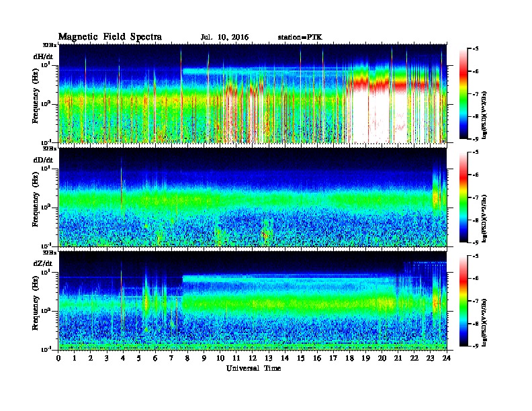The image size is (532, 411).
Task: Click hour tick label "5" on time axis
Action: pos(139,358)
